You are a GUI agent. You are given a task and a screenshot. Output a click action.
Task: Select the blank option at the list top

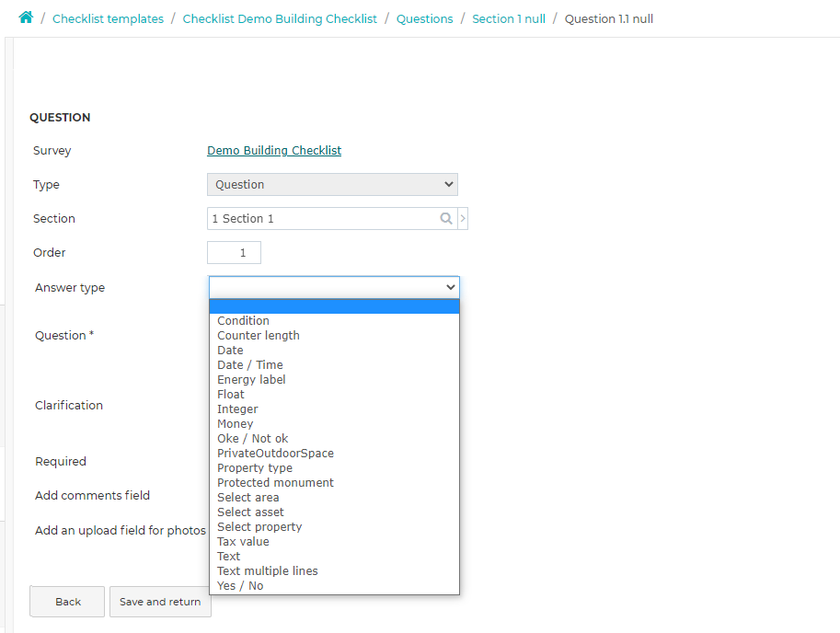(x=334, y=306)
